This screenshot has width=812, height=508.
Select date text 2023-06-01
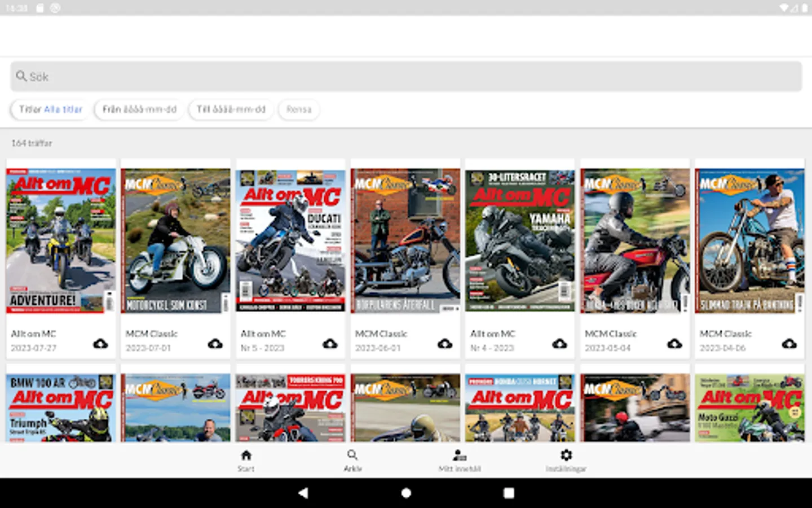[x=378, y=348]
